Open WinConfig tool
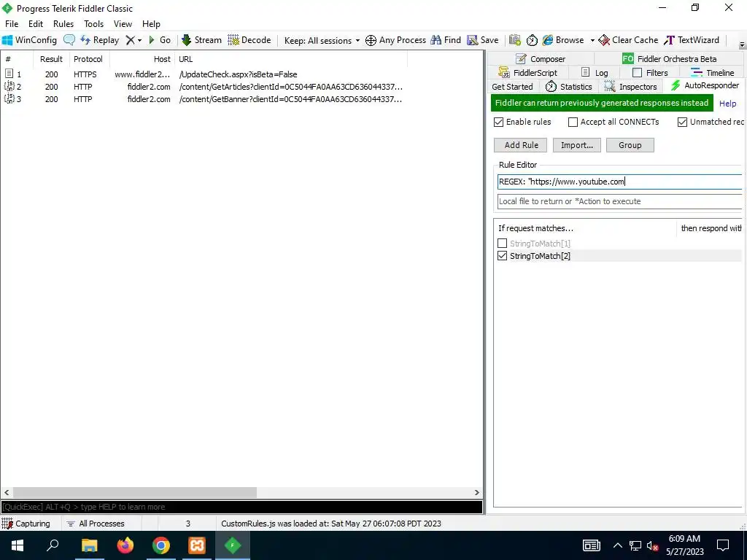 pyautogui.click(x=29, y=40)
